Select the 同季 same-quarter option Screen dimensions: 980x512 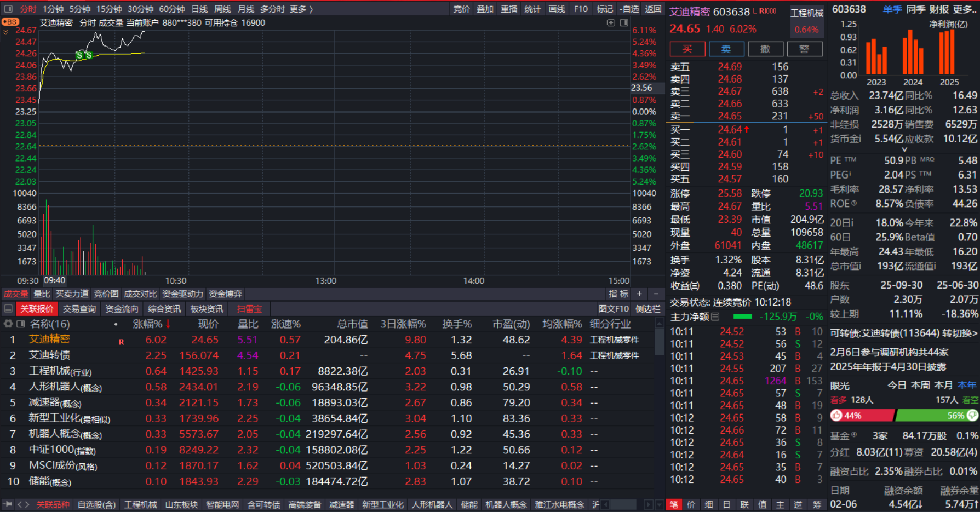[x=915, y=9]
